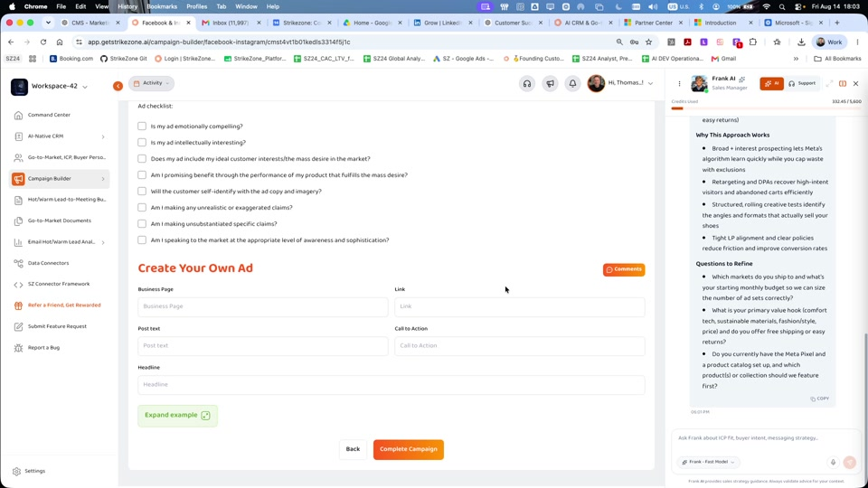Reload the browser page
The height and width of the screenshot is (488, 868).
[43, 42]
